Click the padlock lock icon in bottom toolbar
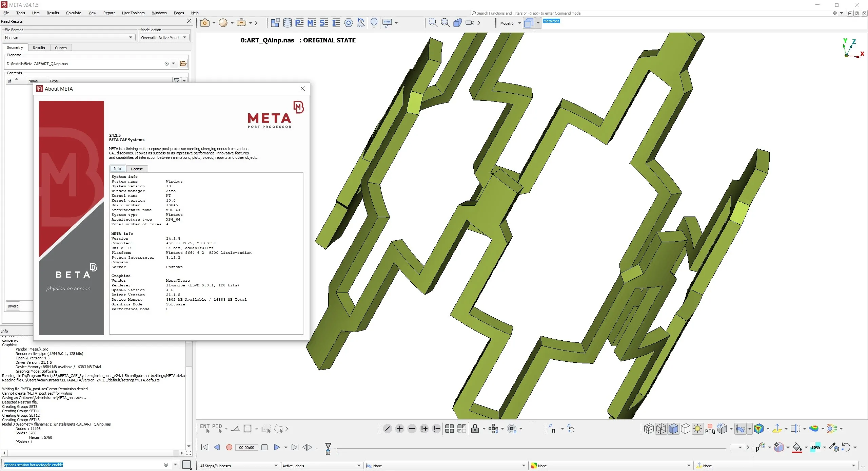Image resolution: width=868 pixels, height=471 pixels. 475,429
